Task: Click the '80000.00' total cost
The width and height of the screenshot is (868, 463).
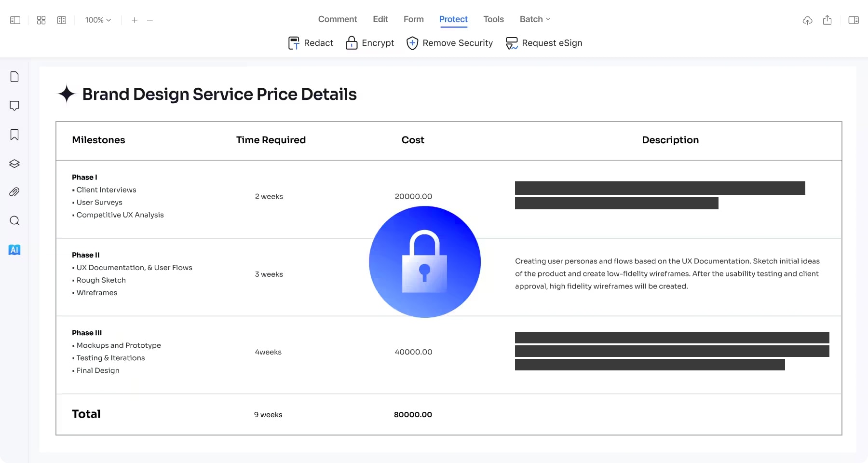Action: click(413, 415)
